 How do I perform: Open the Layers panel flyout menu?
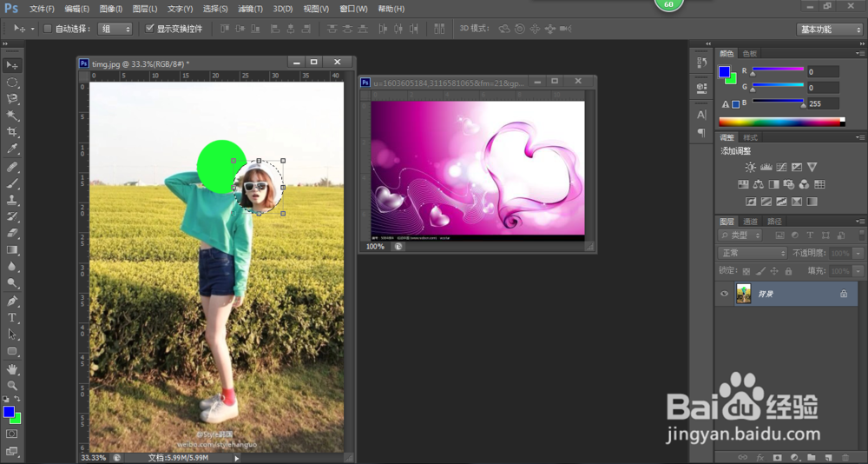(859, 222)
